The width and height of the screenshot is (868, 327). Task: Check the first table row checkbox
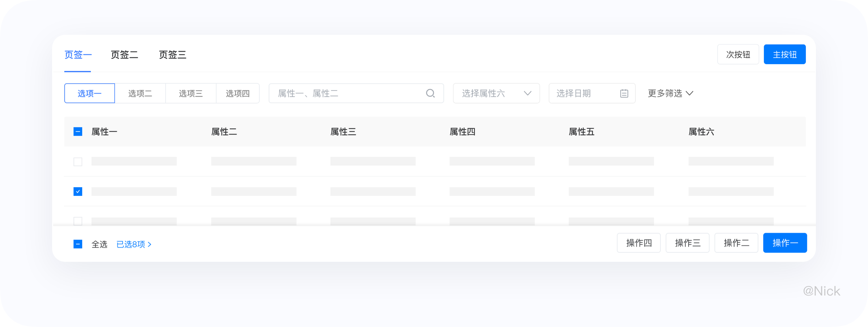pos(78,162)
